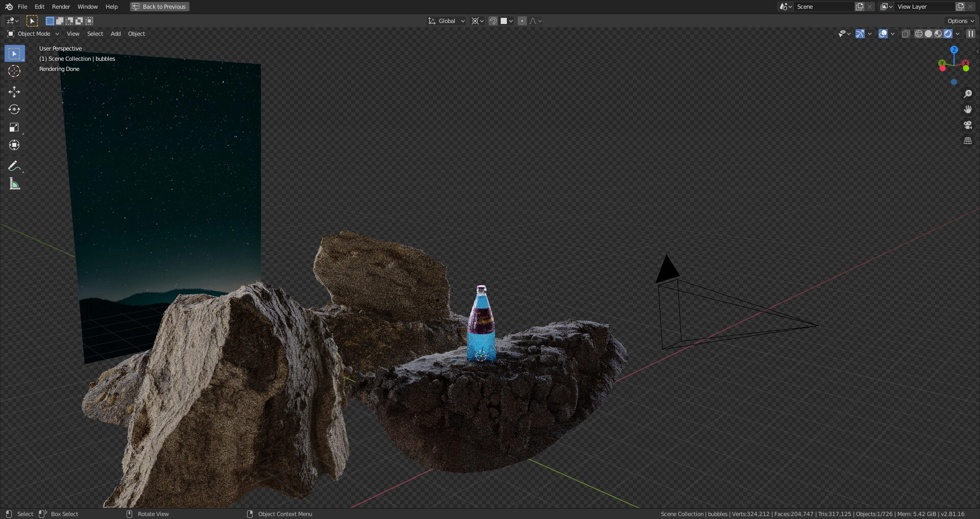Pick the Annotate pencil tool
The width and height of the screenshot is (980, 519).
[x=14, y=166]
